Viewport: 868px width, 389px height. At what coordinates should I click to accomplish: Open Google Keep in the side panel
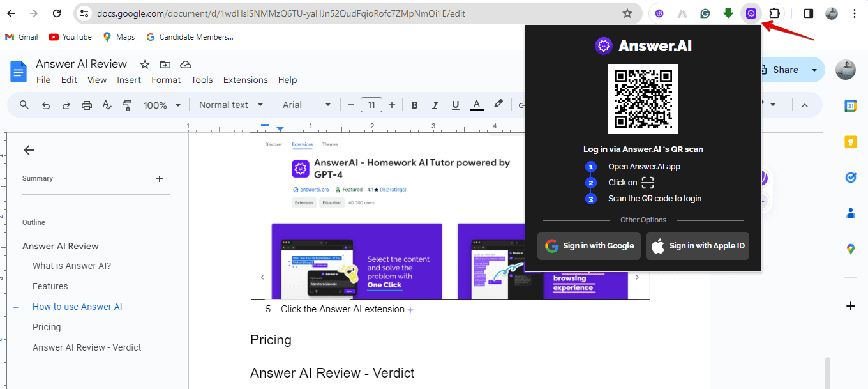tap(850, 142)
